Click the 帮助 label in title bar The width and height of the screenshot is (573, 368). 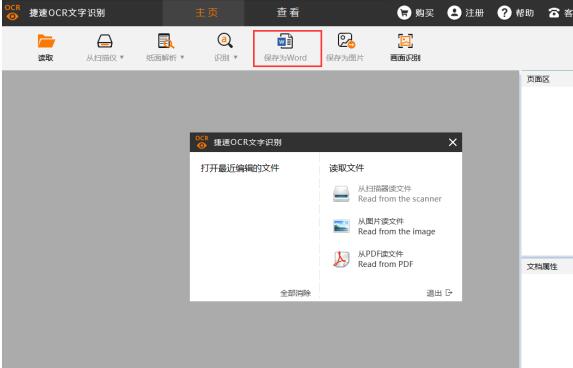point(524,13)
